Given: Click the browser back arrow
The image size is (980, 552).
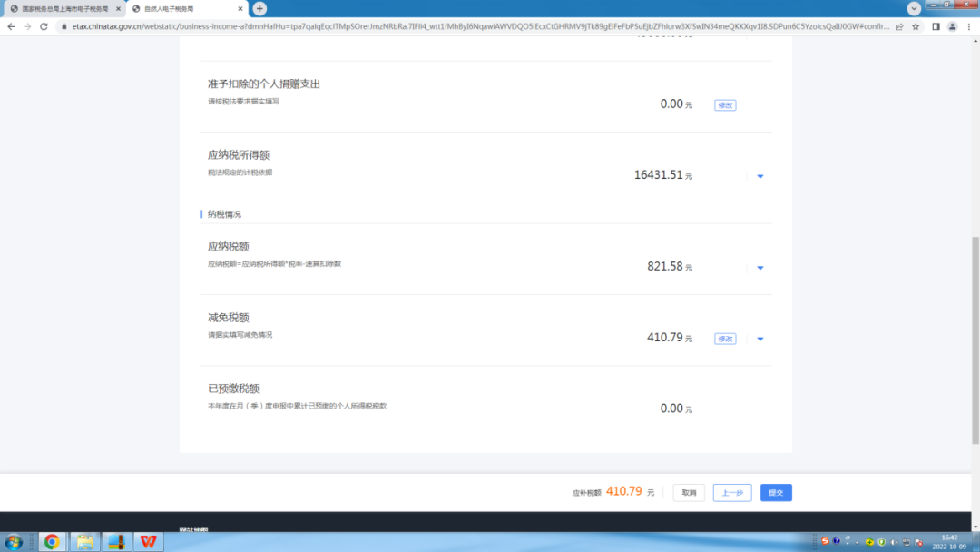Looking at the screenshot, I should pyautogui.click(x=11, y=27).
